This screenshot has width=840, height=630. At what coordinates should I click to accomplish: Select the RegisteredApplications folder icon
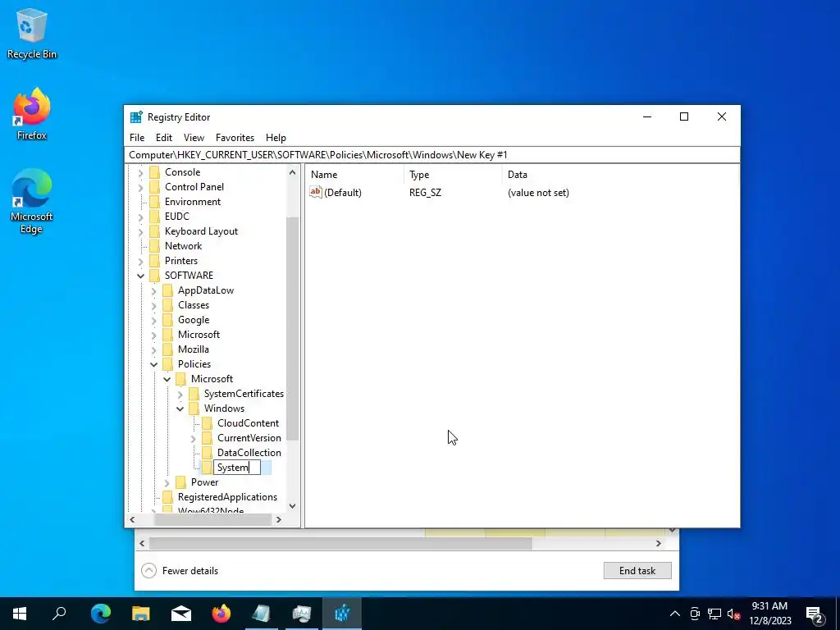pos(167,496)
